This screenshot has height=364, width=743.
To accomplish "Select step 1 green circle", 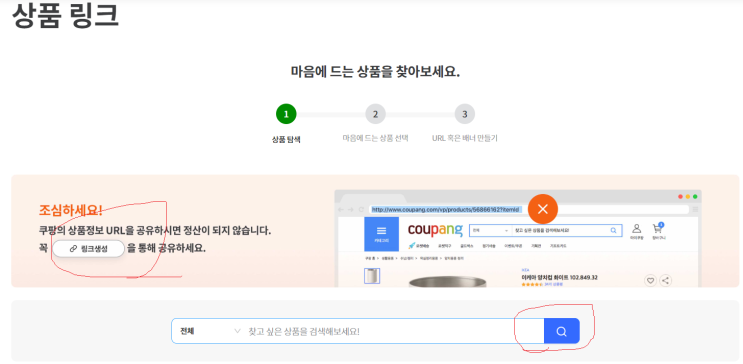I will pos(286,114).
